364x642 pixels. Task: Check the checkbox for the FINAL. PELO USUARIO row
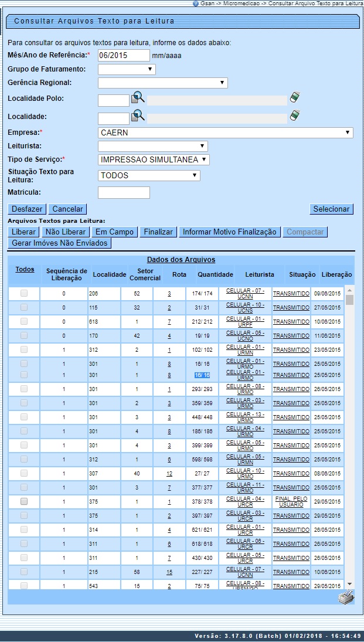24,501
